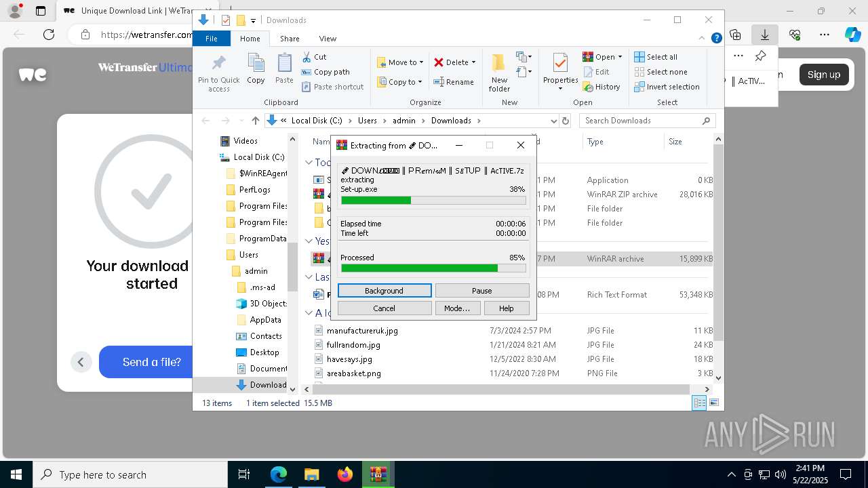Click Explorer help question mark icon

[x=716, y=39]
